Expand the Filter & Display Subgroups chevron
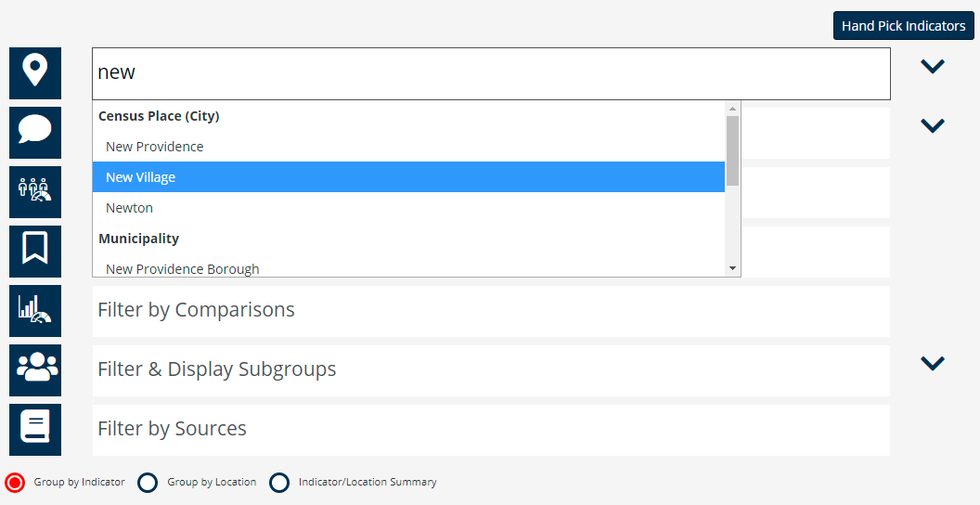980x505 pixels. click(932, 363)
